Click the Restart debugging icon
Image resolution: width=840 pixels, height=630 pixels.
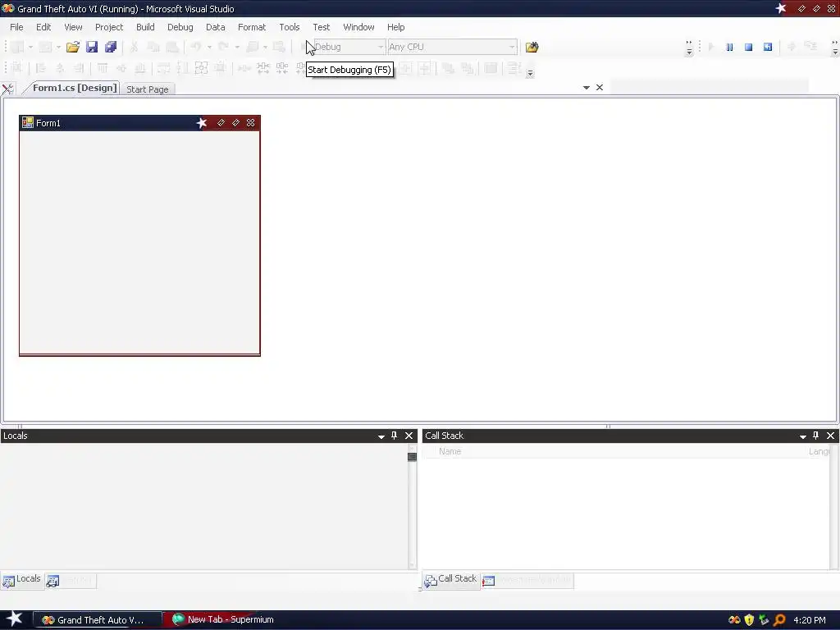click(x=768, y=47)
